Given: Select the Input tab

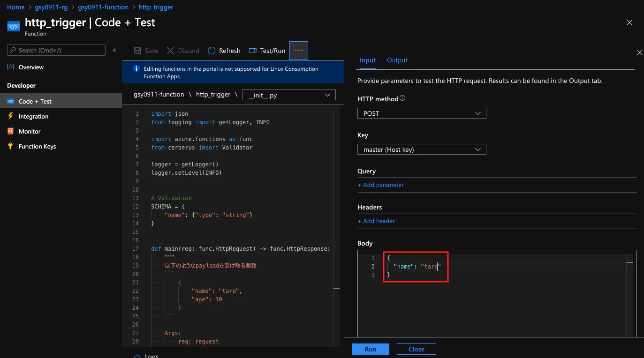Looking at the screenshot, I should pyautogui.click(x=367, y=60).
